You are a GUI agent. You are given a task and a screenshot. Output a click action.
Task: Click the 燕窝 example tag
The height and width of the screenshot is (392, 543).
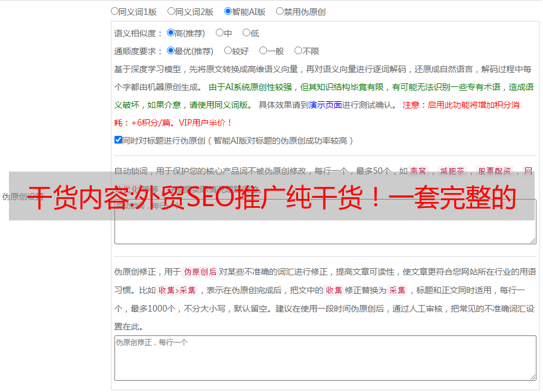tap(418, 171)
